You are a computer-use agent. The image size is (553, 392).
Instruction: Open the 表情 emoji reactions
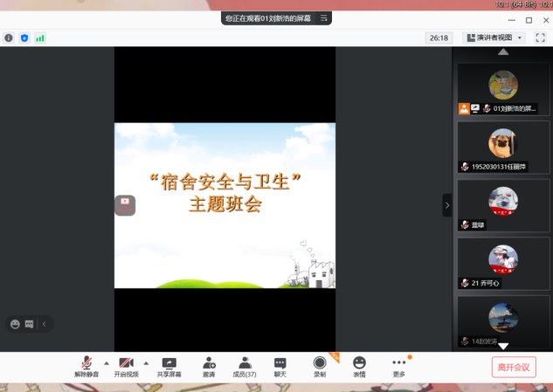tap(359, 365)
